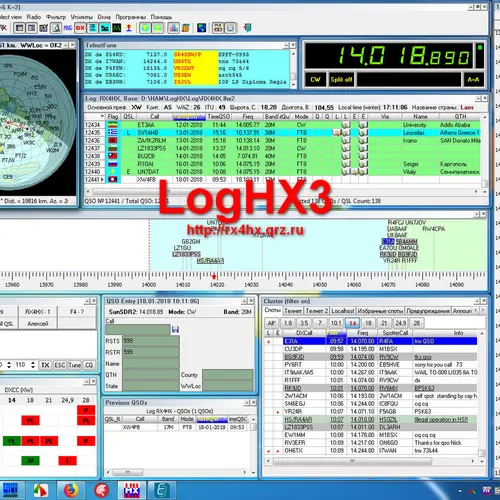Open the magnifier search toolbar icon
The width and height of the screenshot is (500, 500).
[56, 28]
